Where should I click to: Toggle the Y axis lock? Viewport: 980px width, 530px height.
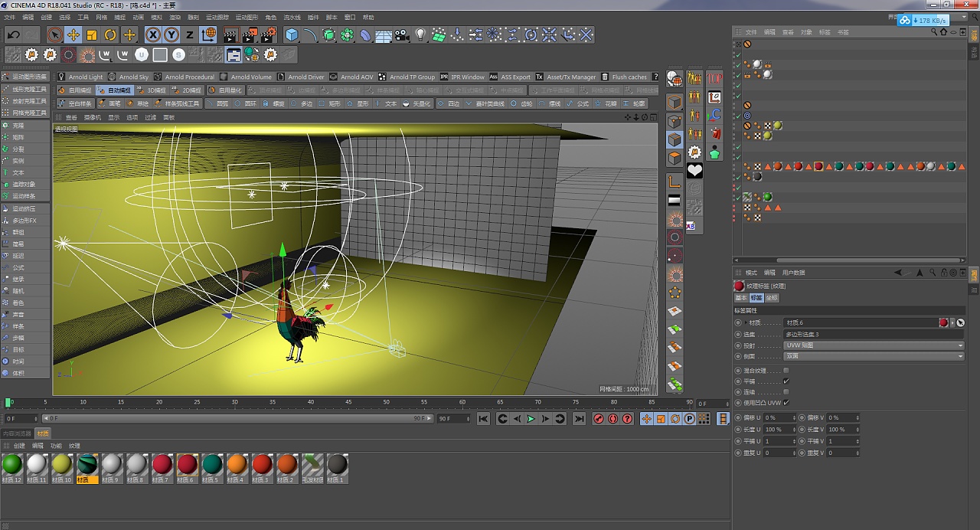[171, 34]
